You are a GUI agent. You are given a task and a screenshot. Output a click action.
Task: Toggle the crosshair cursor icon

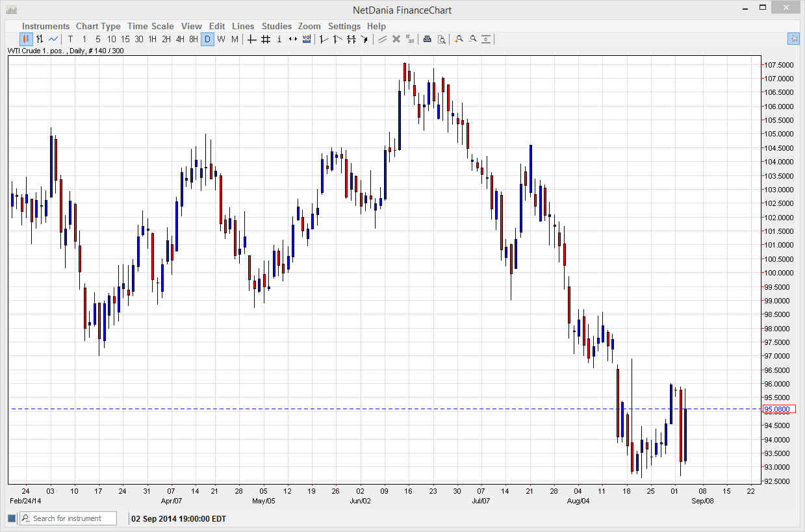(251, 39)
